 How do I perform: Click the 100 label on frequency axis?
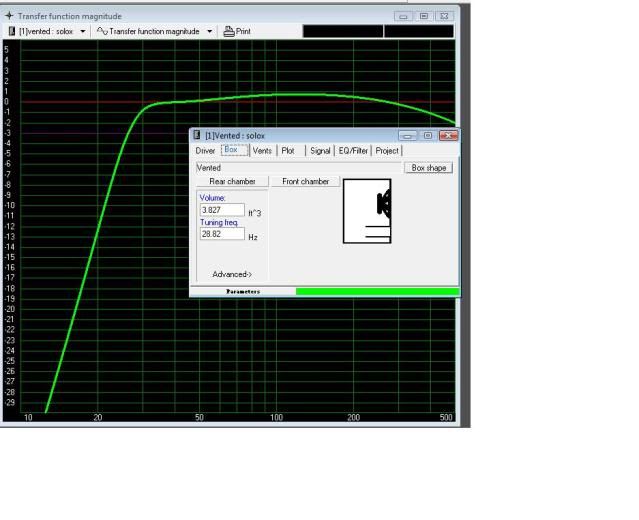click(276, 417)
